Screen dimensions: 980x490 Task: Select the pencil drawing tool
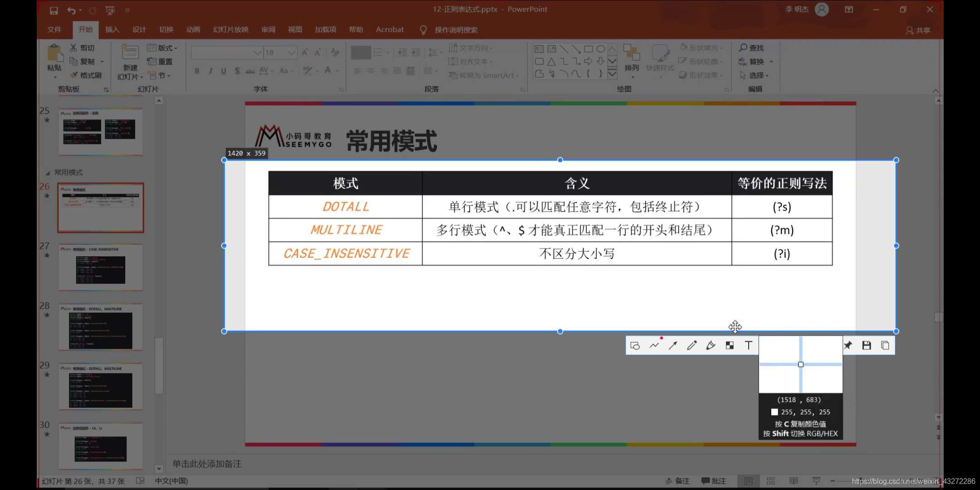coord(692,346)
